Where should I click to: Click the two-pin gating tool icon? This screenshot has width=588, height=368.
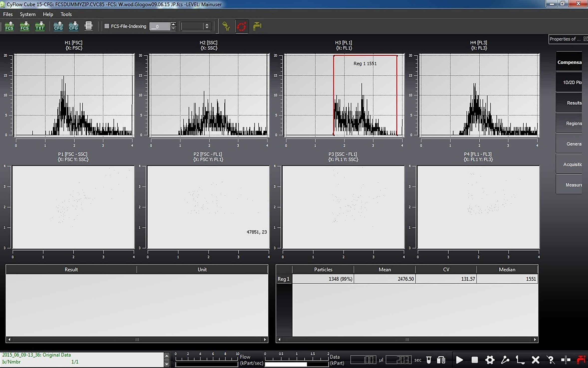[505, 360]
